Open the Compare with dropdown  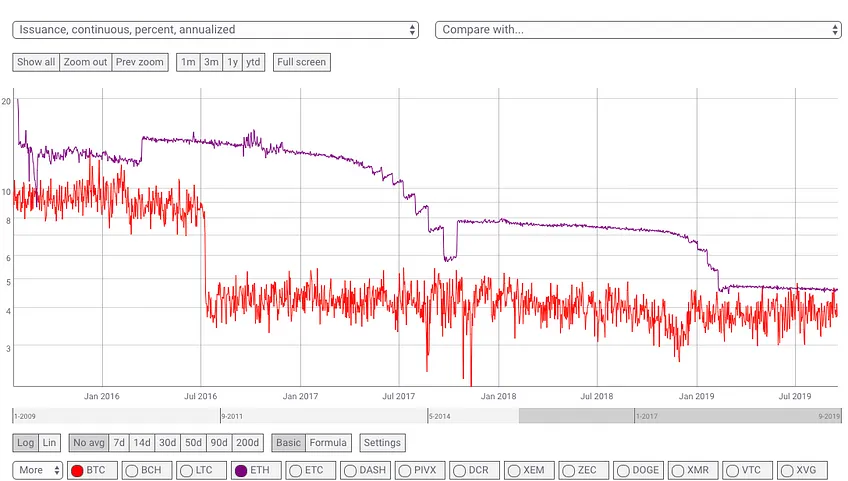tap(638, 30)
